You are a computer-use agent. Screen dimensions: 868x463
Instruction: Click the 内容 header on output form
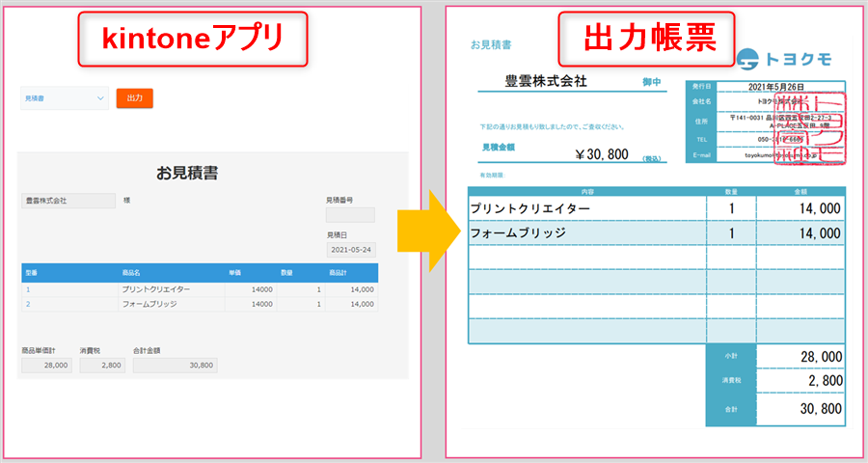[x=587, y=192]
